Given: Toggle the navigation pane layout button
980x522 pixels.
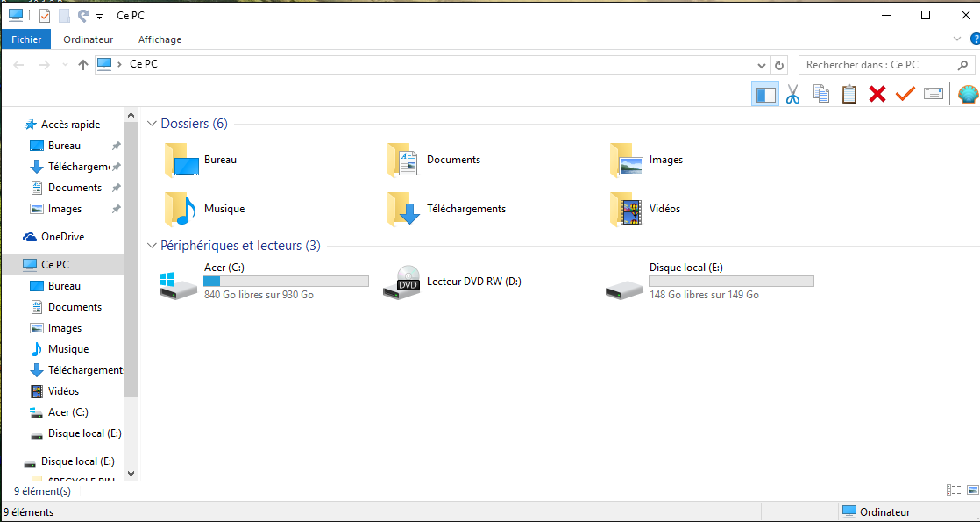Looking at the screenshot, I should [x=765, y=95].
